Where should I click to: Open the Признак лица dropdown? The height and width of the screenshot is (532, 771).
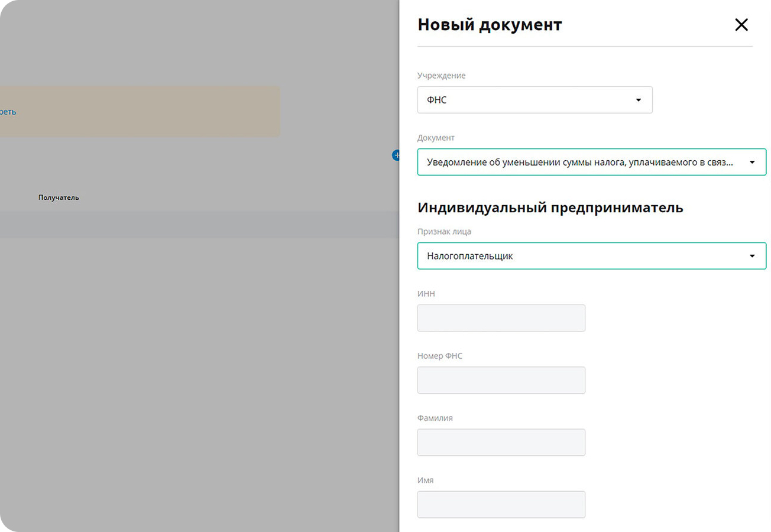[x=592, y=256]
